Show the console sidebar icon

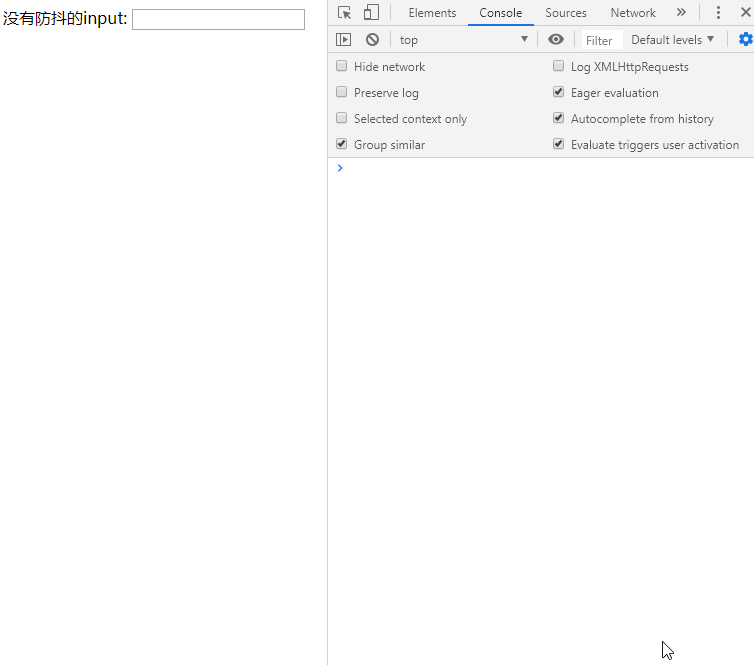(343, 39)
